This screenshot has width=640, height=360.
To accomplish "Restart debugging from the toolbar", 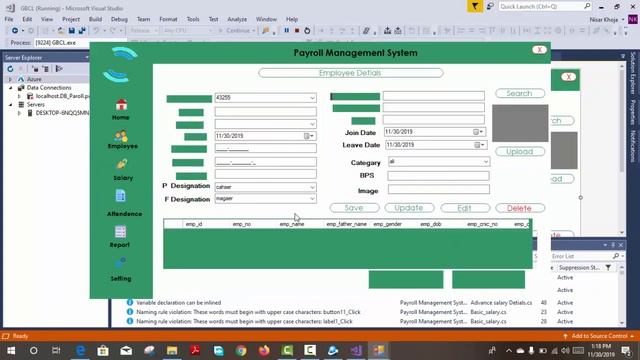I will point(307,31).
